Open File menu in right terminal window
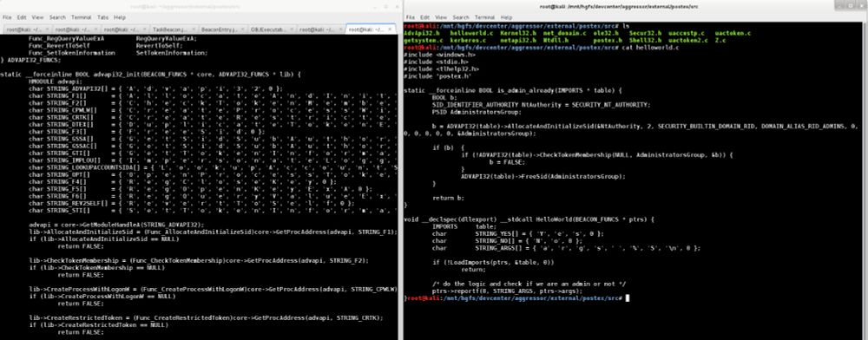This screenshot has height=340, width=868. point(411,17)
